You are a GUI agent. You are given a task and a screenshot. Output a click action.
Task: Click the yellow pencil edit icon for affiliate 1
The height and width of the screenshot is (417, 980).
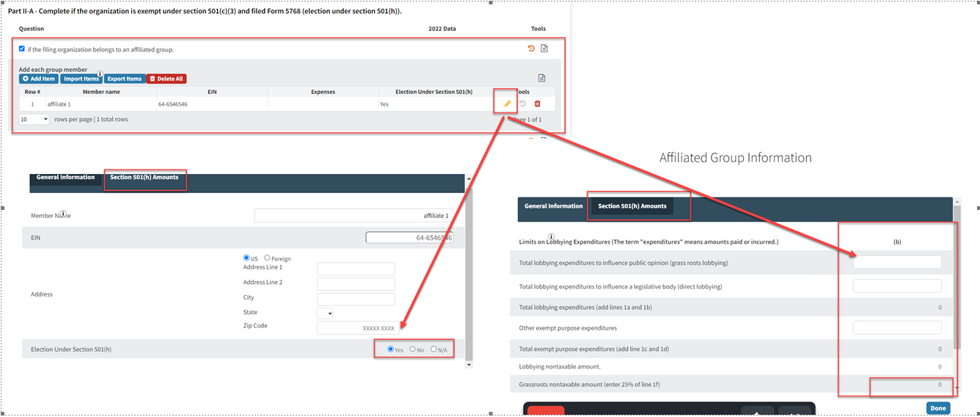tap(507, 104)
